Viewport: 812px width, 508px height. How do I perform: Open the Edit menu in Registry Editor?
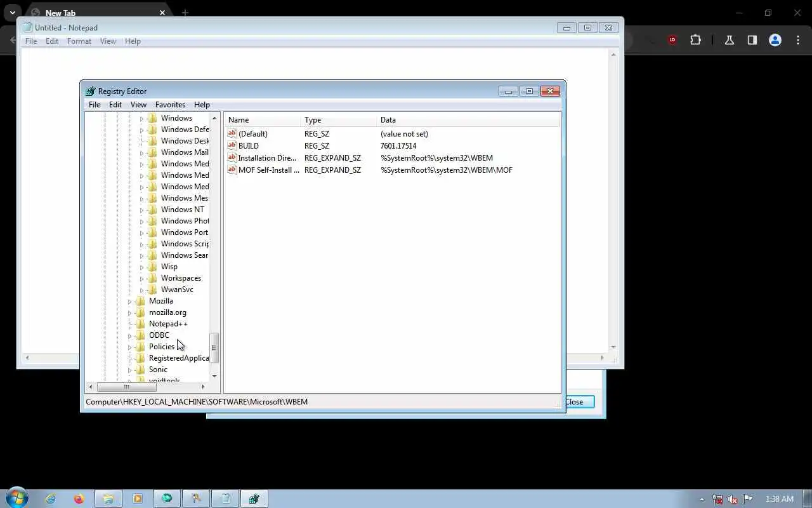pyautogui.click(x=115, y=105)
